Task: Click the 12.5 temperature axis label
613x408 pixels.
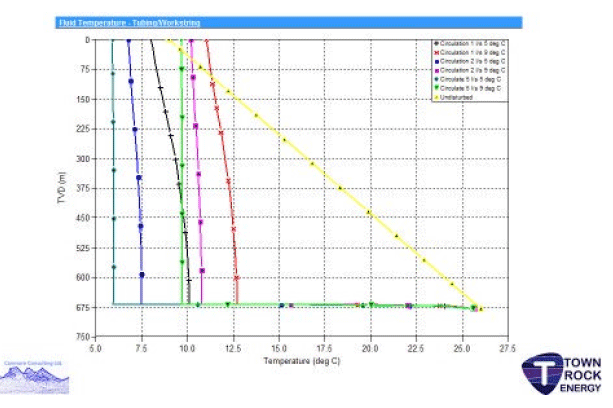Action: pos(233,348)
